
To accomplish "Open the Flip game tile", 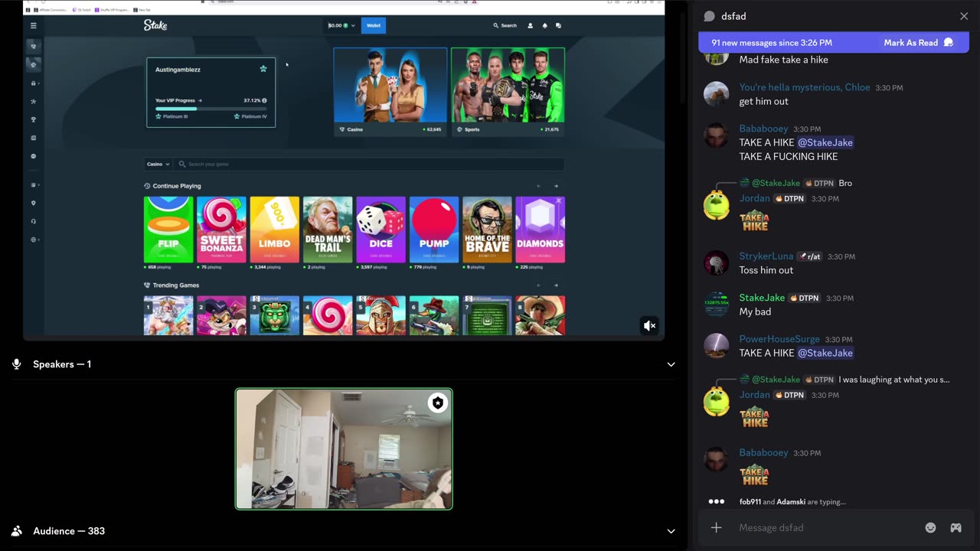I will [168, 230].
